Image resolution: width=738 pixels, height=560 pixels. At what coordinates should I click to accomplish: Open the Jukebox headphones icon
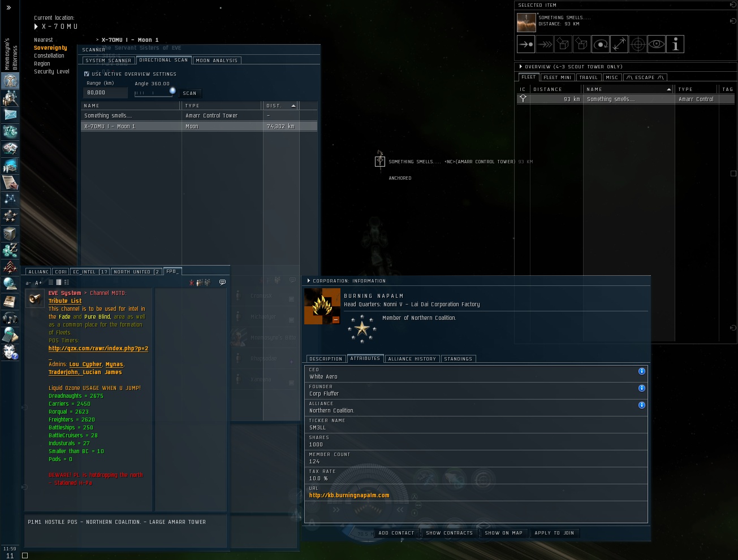pos(10,318)
